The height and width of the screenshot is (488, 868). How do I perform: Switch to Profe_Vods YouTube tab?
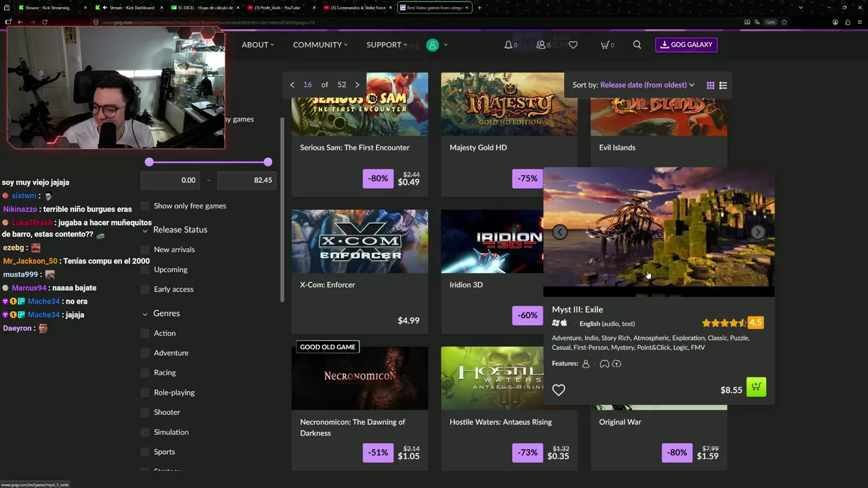coord(279,7)
